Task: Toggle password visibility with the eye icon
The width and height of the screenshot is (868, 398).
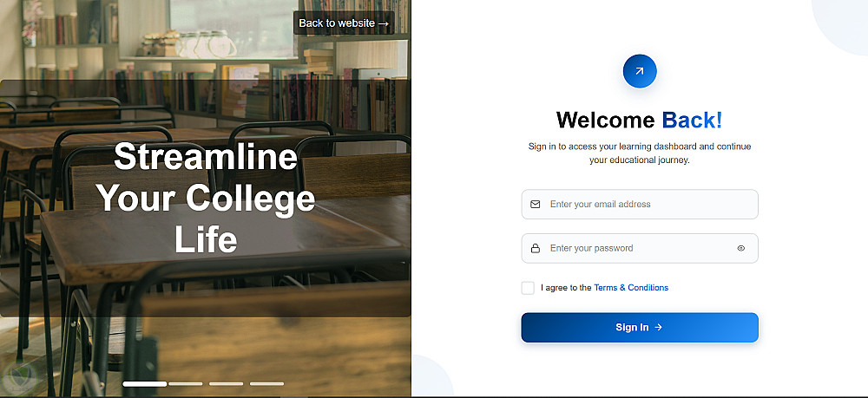Action: pos(741,248)
